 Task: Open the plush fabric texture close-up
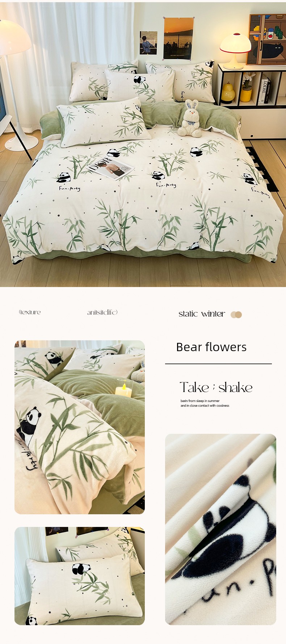[220, 529]
